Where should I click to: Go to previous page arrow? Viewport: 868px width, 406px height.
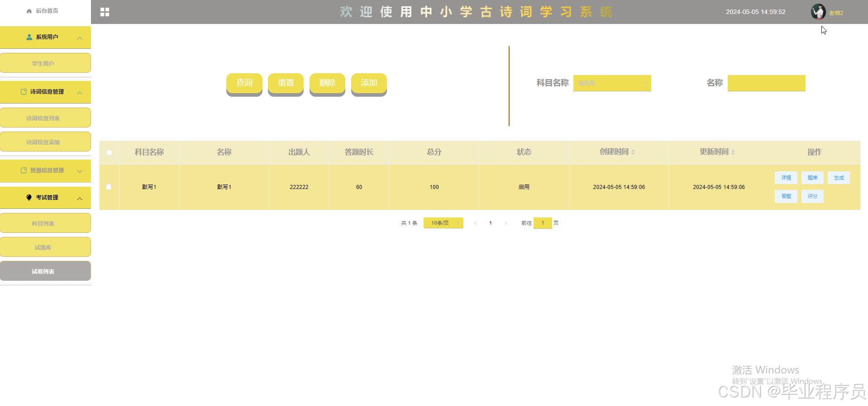(x=475, y=223)
